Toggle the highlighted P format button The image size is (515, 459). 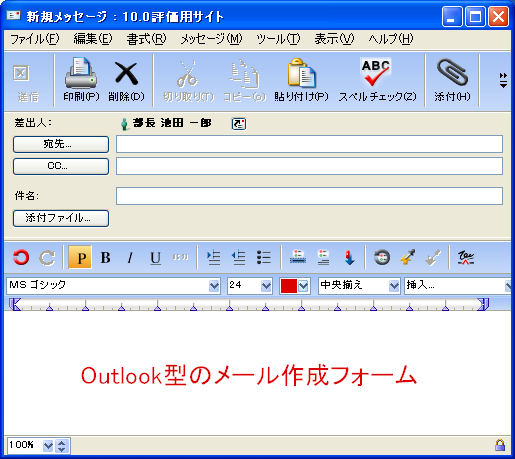coord(80,257)
